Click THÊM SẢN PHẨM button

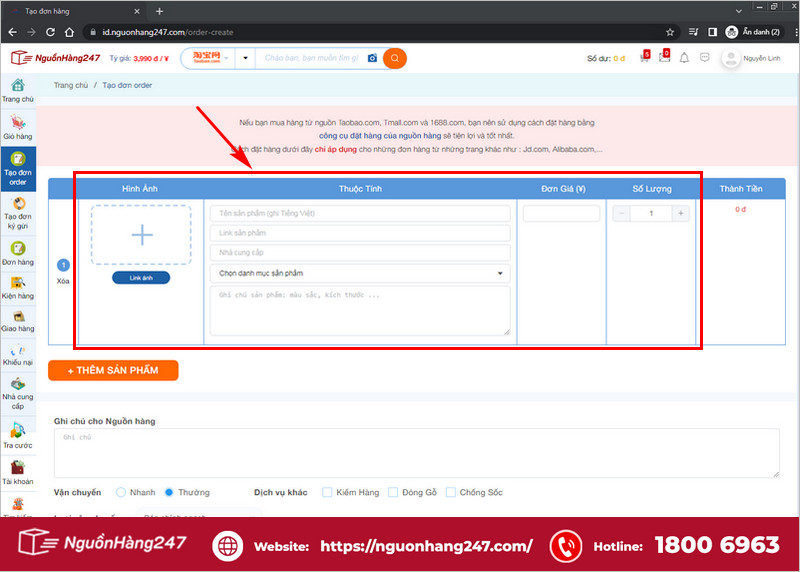pyautogui.click(x=113, y=370)
